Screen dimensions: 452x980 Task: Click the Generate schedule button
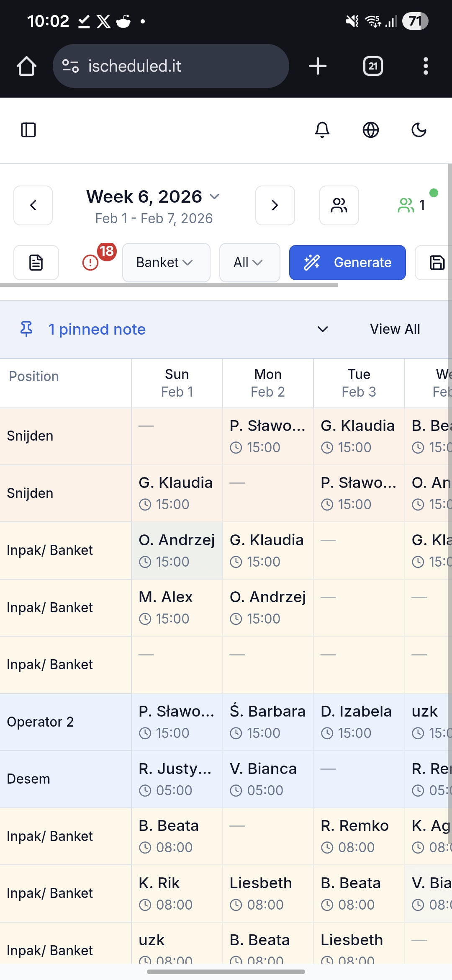pyautogui.click(x=347, y=263)
